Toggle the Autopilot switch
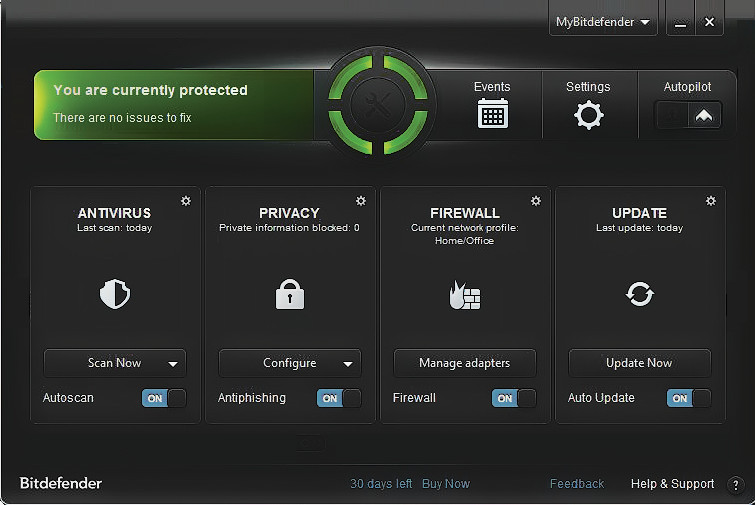 (689, 115)
